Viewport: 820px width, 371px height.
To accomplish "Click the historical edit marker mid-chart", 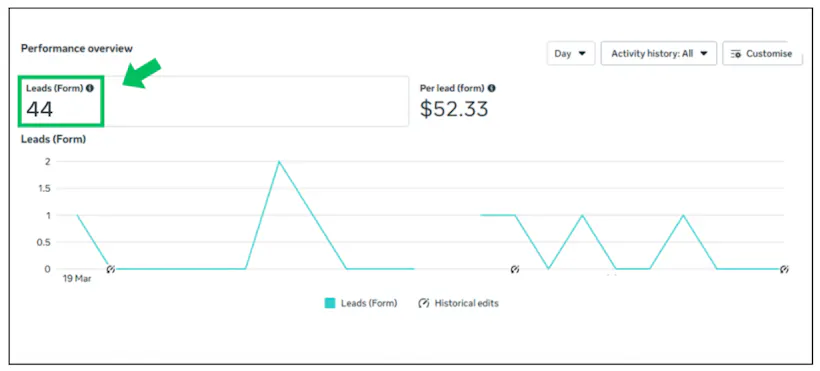I will [515, 269].
